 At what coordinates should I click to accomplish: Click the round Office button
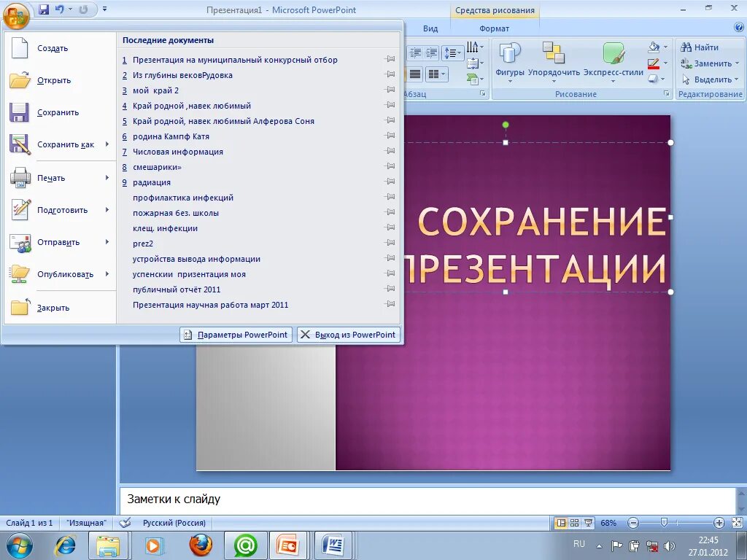coord(16,15)
